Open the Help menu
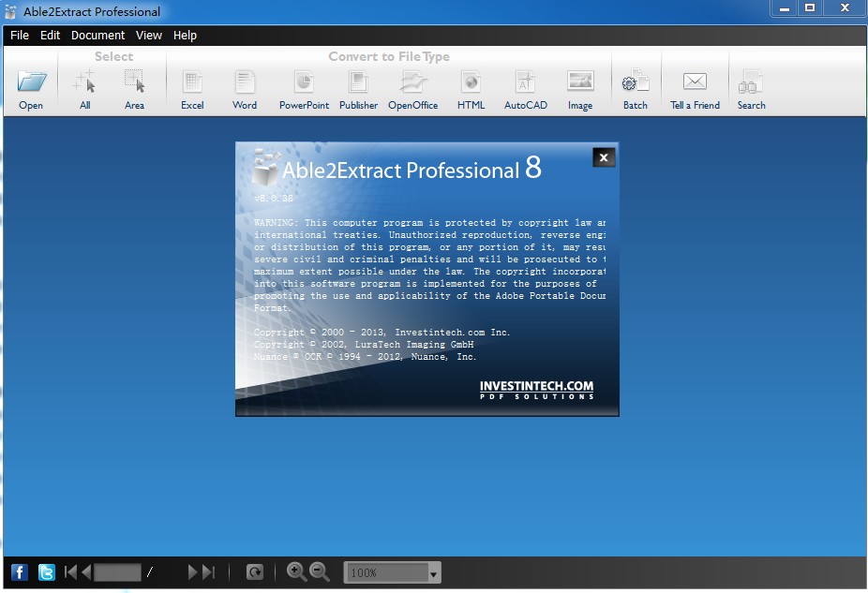Image resolution: width=868 pixels, height=593 pixels. [x=185, y=36]
